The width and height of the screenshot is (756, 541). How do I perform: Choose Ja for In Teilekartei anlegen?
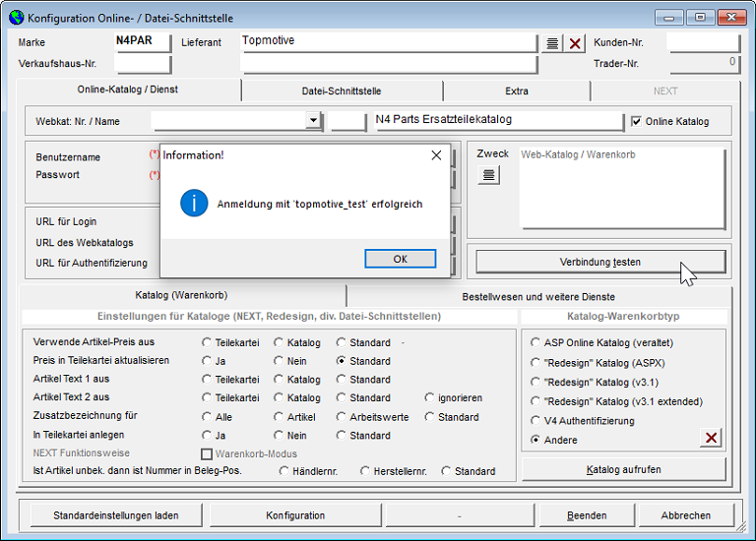(207, 435)
